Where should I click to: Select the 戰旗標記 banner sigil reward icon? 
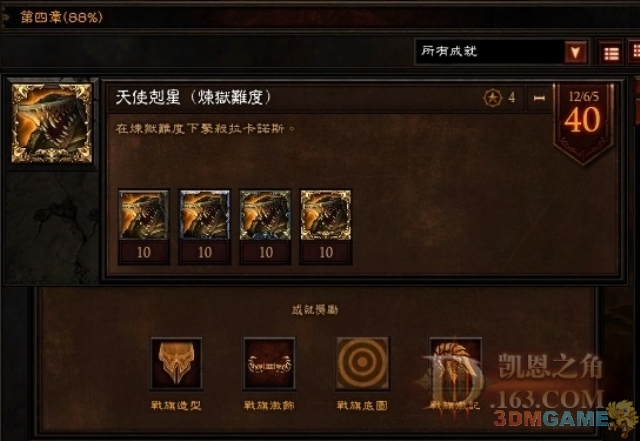[455, 363]
